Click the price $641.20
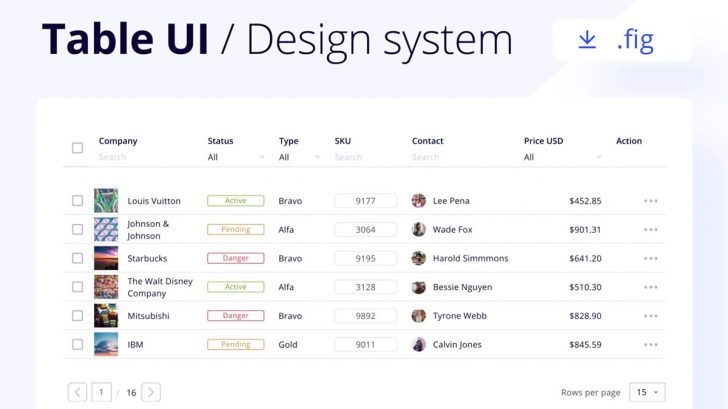The width and height of the screenshot is (728, 409). coord(585,259)
